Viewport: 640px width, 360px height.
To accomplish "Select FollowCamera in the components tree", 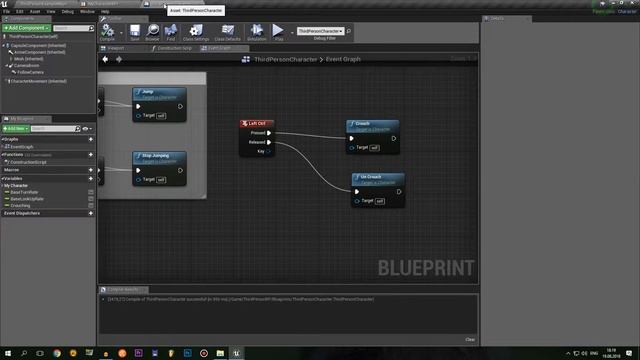I will pos(30,72).
